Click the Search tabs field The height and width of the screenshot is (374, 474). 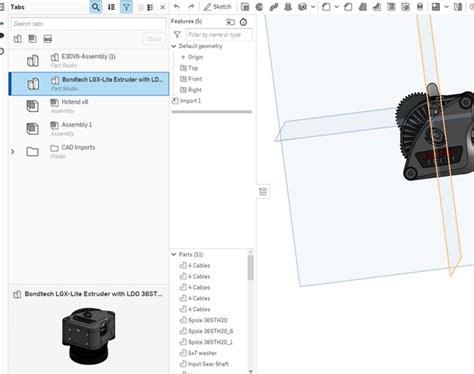[89, 24]
